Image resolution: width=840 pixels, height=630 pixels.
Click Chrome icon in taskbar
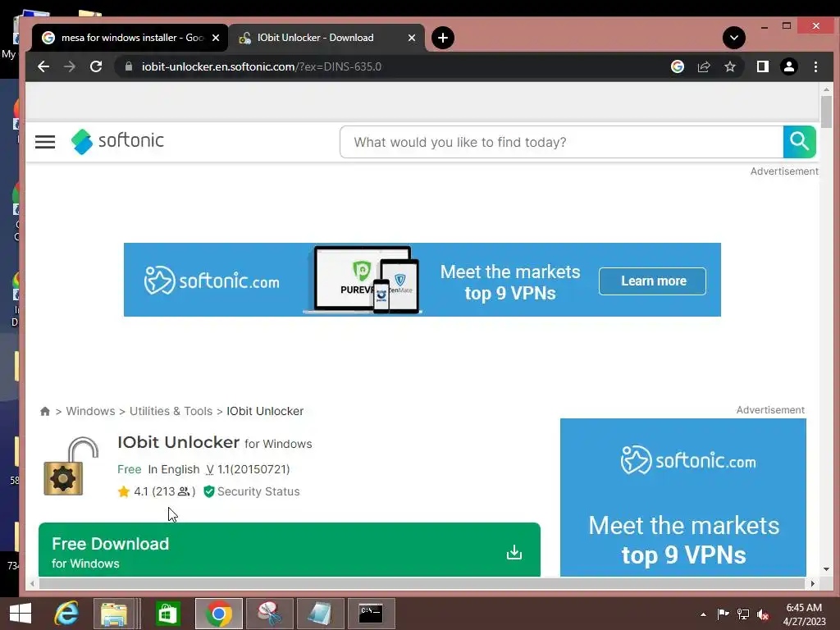(218, 614)
